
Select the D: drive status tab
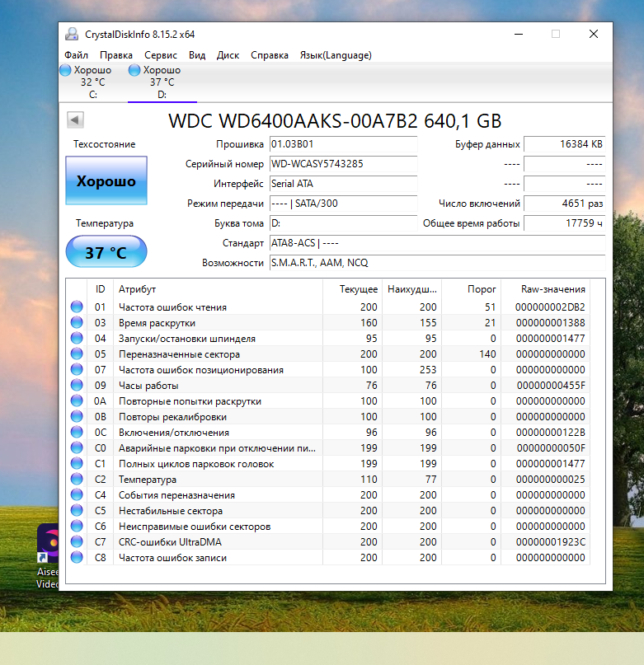tap(162, 82)
